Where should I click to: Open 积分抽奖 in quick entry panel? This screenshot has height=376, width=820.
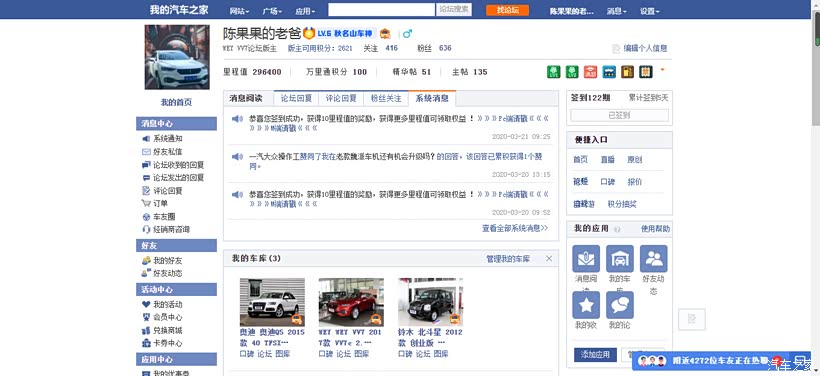(622, 204)
